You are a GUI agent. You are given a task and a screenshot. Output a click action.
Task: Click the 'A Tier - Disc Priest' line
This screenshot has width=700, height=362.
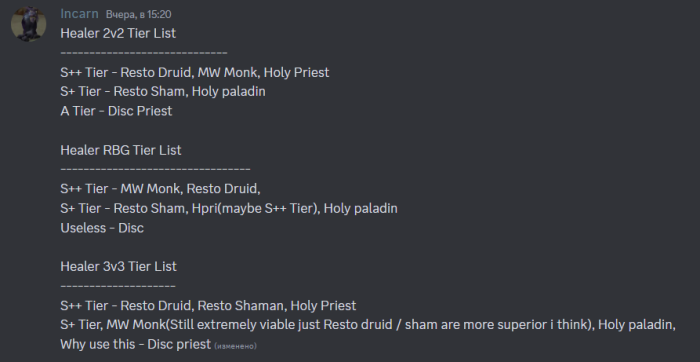[x=116, y=111]
